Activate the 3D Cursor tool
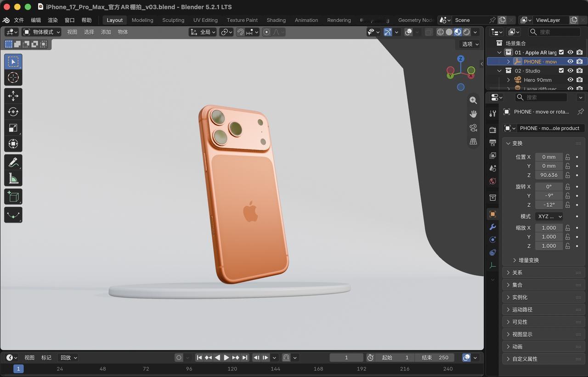588x377 pixels. pyautogui.click(x=13, y=77)
